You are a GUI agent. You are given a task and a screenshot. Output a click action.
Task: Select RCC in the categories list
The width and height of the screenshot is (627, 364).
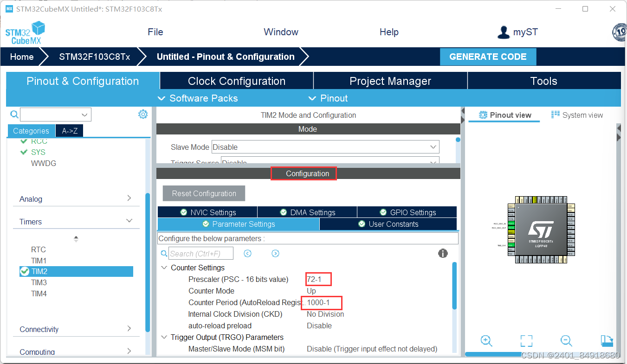[x=39, y=141]
